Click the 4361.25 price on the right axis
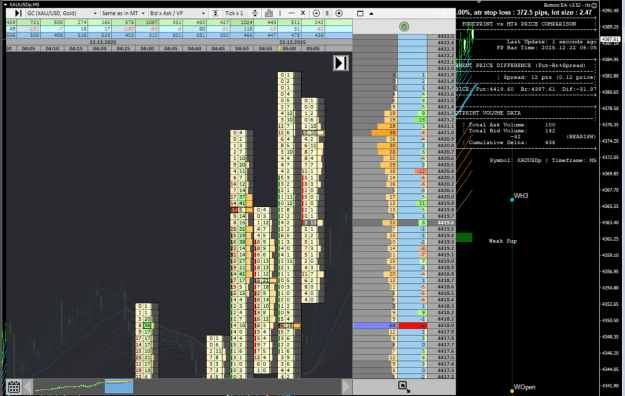 (x=610, y=239)
